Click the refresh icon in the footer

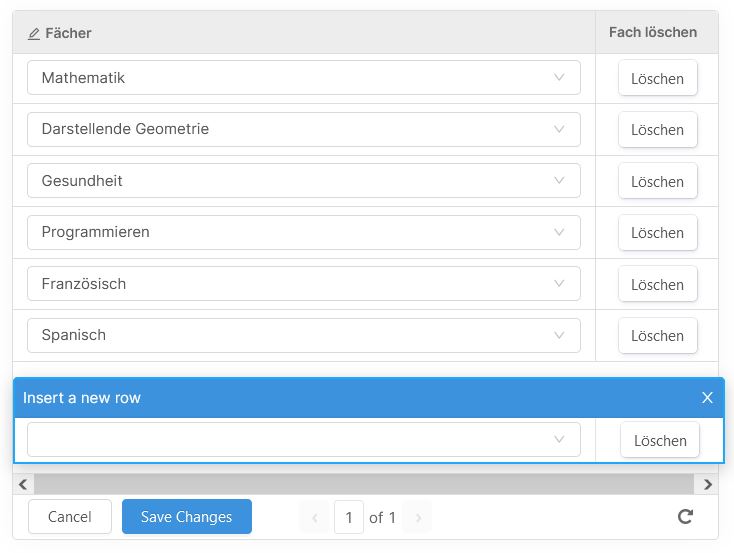pyautogui.click(x=685, y=516)
